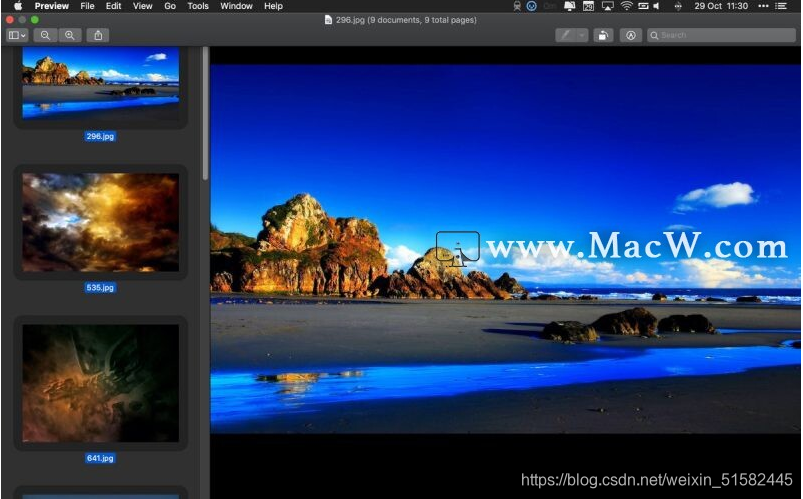Viewport: 803px width, 499px height.
Task: Select the 535.jpg clouds thumbnail
Action: 101,222
